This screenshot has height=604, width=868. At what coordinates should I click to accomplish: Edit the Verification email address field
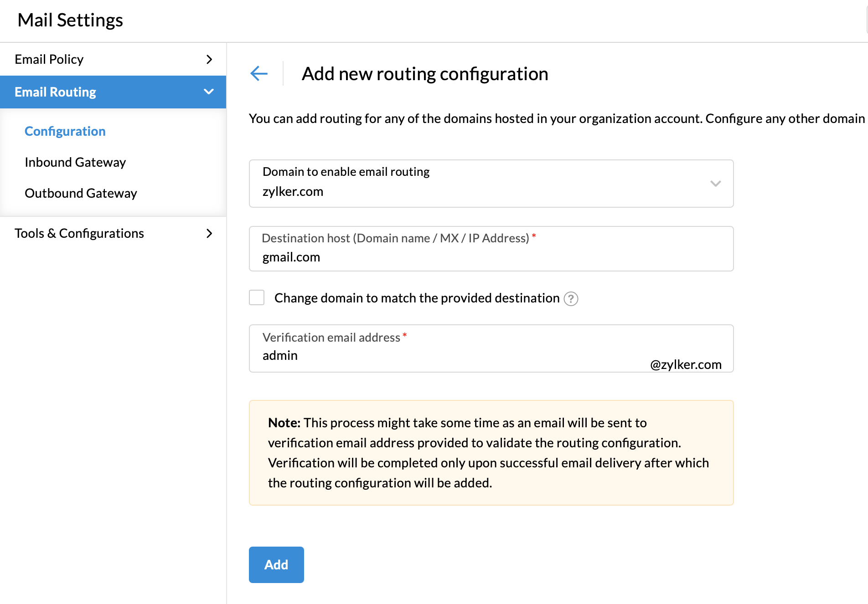point(456,355)
